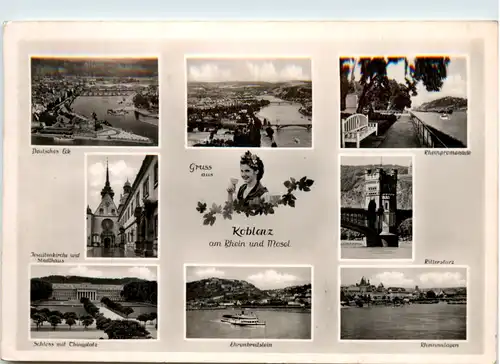Click the Schloss palace photo
The width and height of the screenshot is (500, 364).
coord(94,302)
